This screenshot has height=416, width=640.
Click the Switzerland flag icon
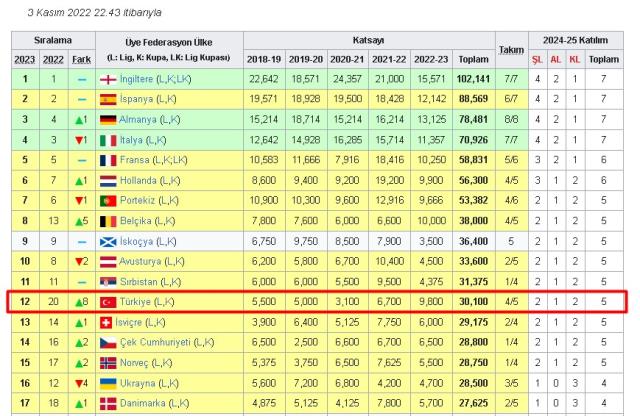tap(106, 323)
